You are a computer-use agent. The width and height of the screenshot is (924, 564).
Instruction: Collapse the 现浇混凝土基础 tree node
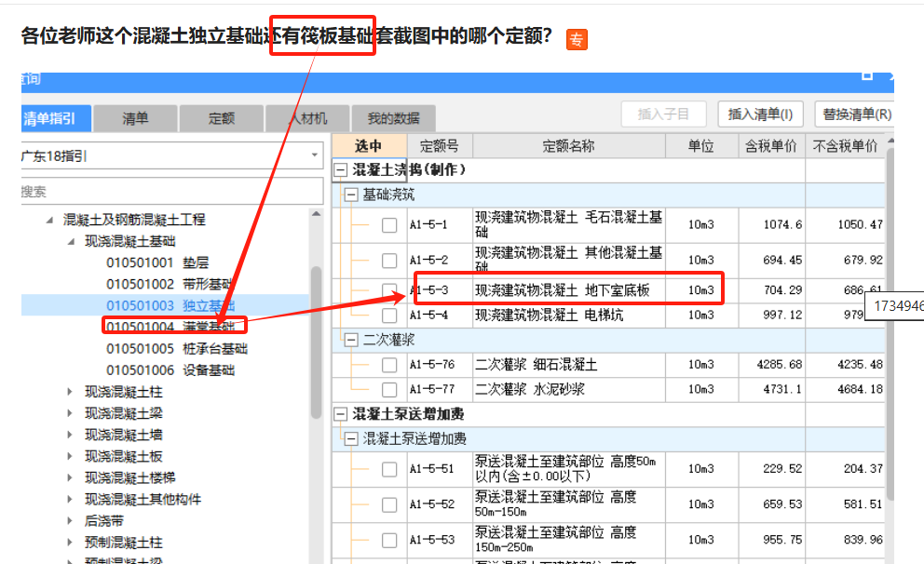coord(72,241)
